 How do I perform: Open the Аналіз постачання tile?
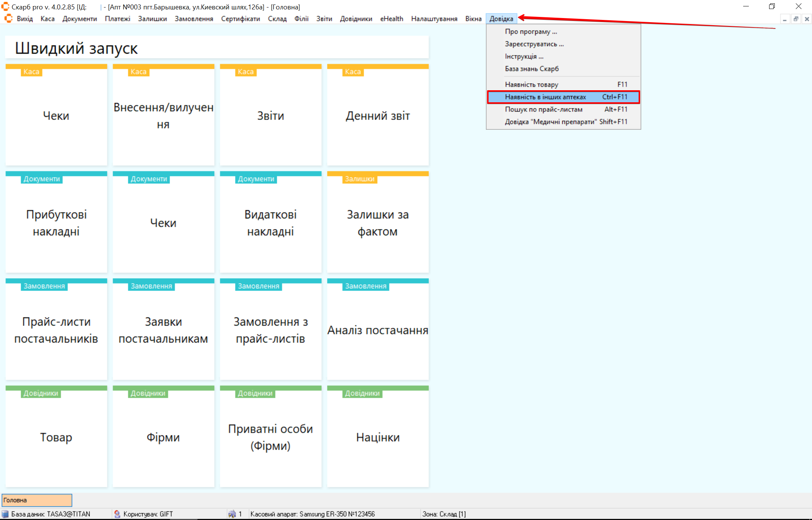pos(378,330)
